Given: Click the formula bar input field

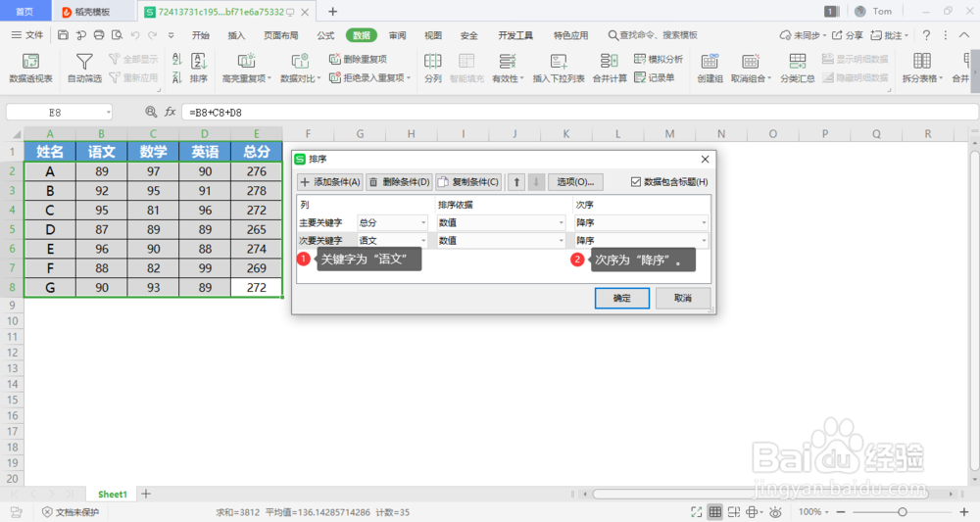Looking at the screenshot, I should 580,113.
